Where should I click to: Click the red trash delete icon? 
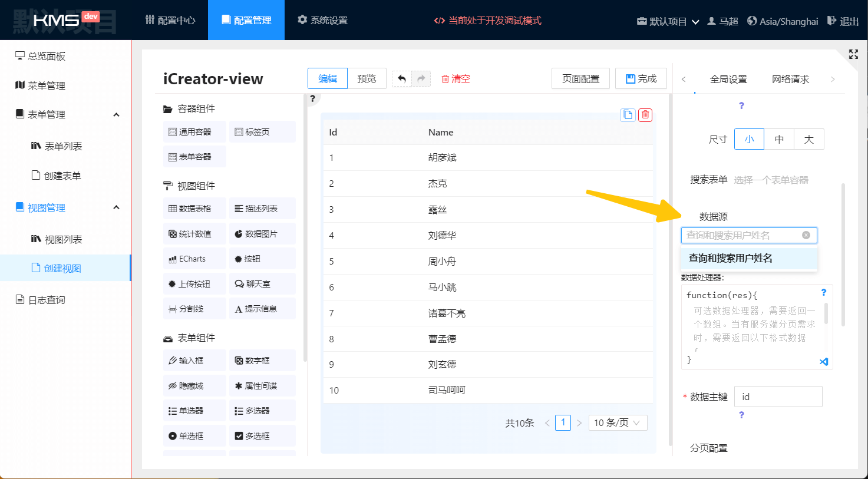click(645, 115)
